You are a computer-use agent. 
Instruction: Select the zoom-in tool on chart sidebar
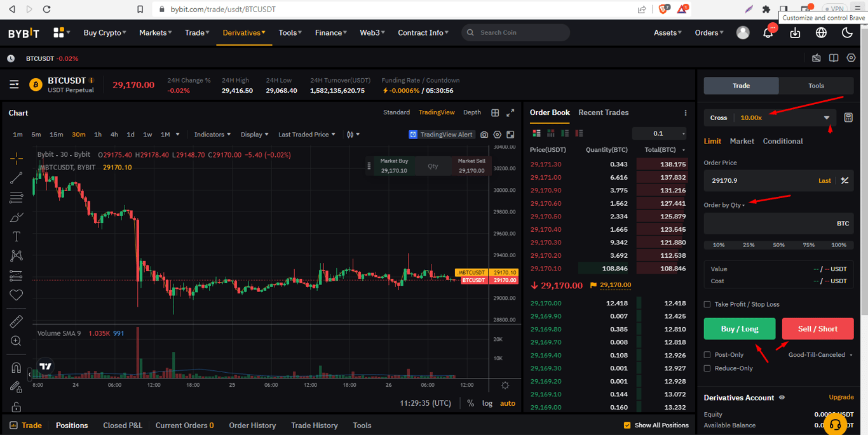click(16, 341)
